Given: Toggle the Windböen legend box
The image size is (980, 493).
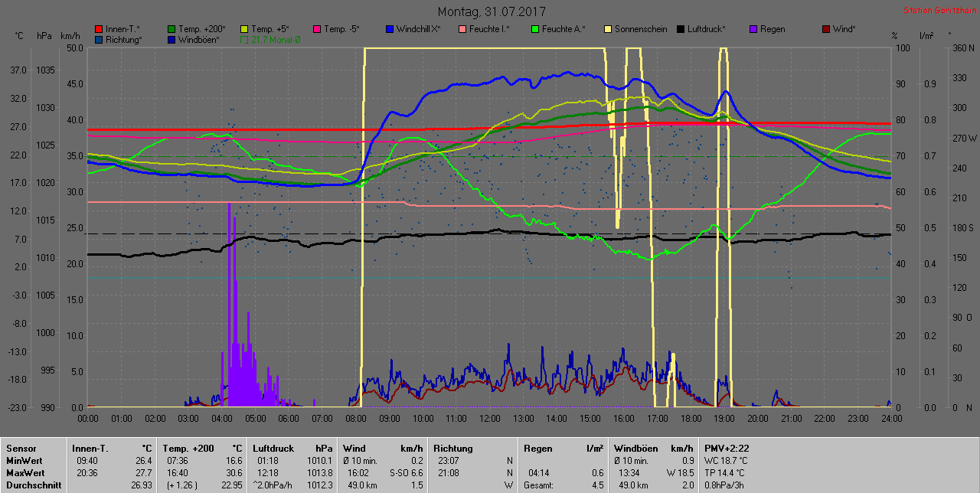Looking at the screenshot, I should pos(171,39).
